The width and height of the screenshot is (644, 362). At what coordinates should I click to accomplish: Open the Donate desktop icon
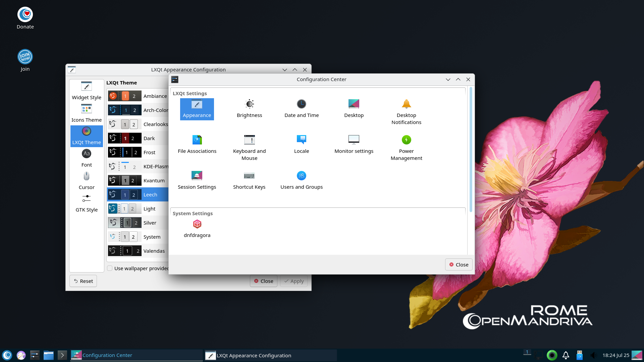tap(25, 18)
